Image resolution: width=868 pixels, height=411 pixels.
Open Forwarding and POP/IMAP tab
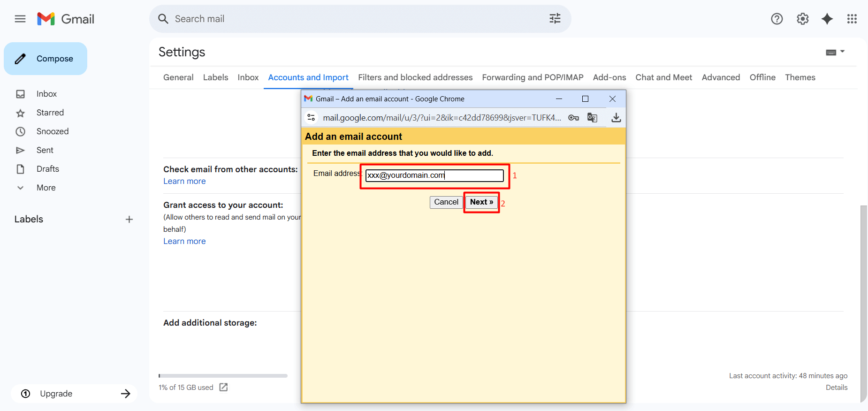(x=533, y=77)
